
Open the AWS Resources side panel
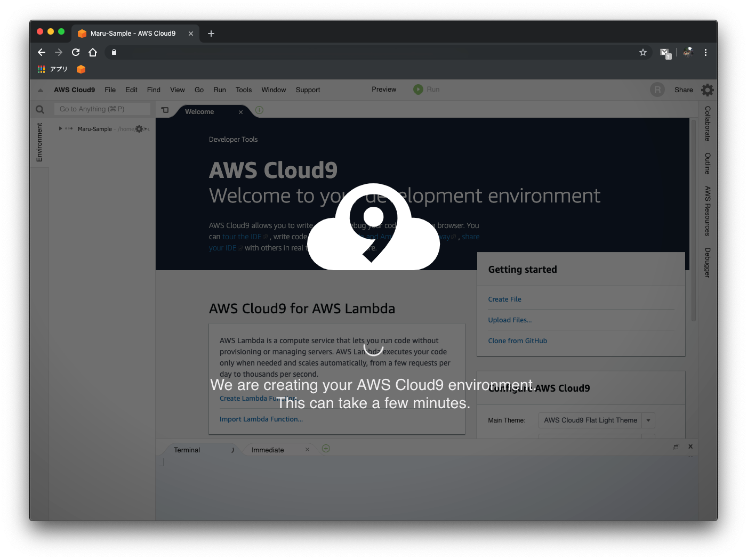pos(708,211)
